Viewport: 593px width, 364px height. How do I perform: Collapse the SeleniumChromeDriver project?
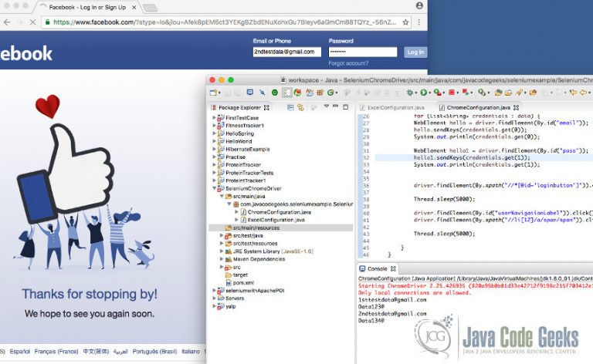point(214,188)
